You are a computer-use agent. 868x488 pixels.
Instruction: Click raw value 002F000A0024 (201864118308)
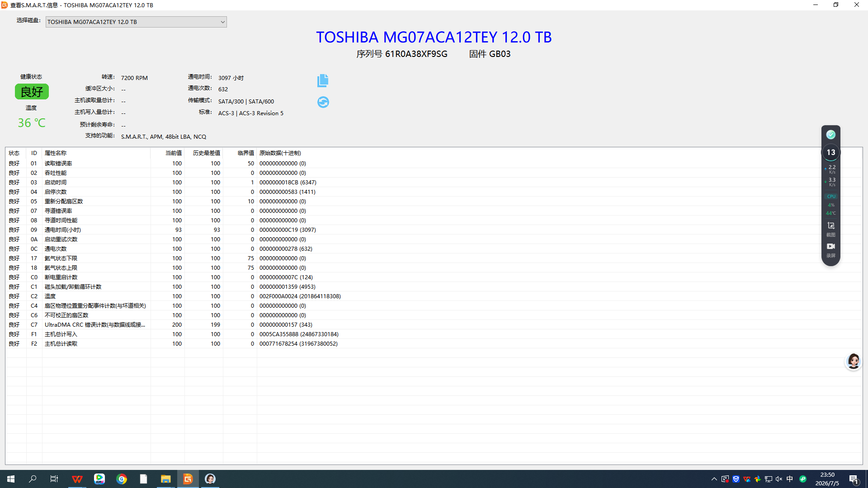pyautogui.click(x=300, y=296)
